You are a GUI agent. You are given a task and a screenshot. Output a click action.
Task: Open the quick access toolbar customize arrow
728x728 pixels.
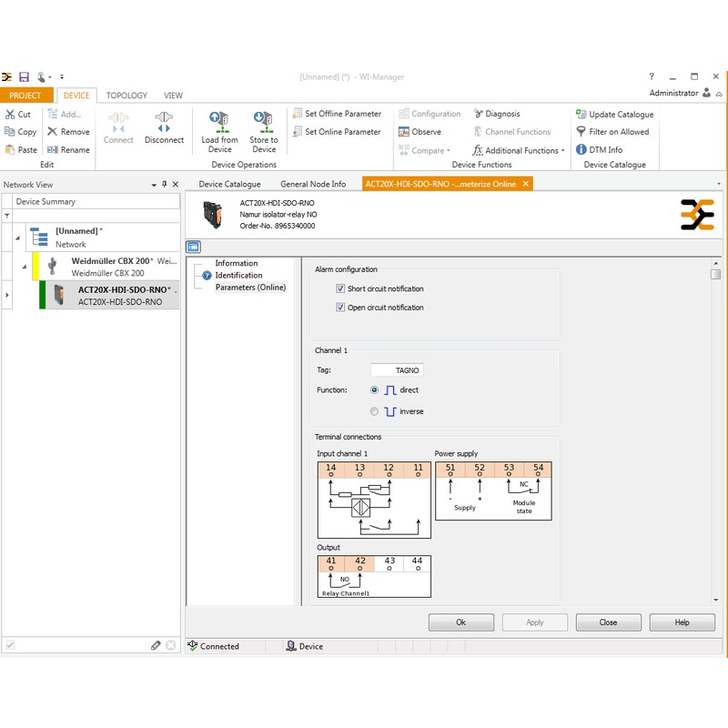(62, 77)
